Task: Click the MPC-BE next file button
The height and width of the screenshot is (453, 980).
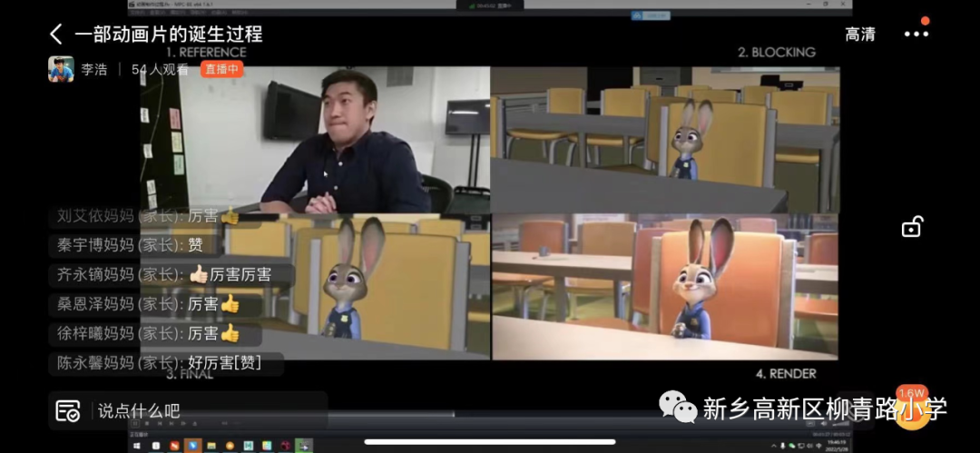Action: coord(171,424)
